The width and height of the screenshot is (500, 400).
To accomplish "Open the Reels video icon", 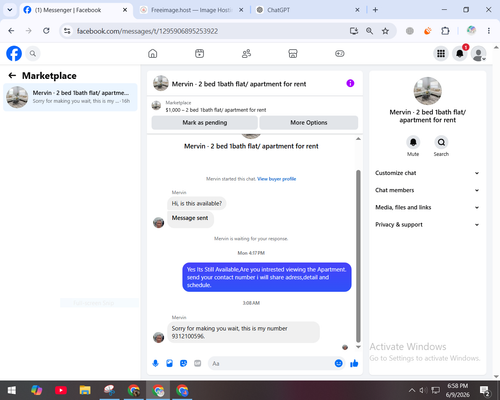I will (199, 53).
